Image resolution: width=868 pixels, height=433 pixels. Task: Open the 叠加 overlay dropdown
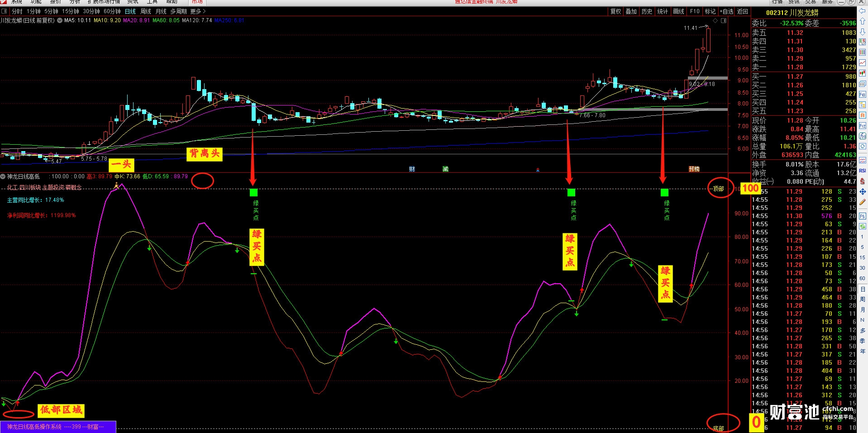tap(631, 11)
